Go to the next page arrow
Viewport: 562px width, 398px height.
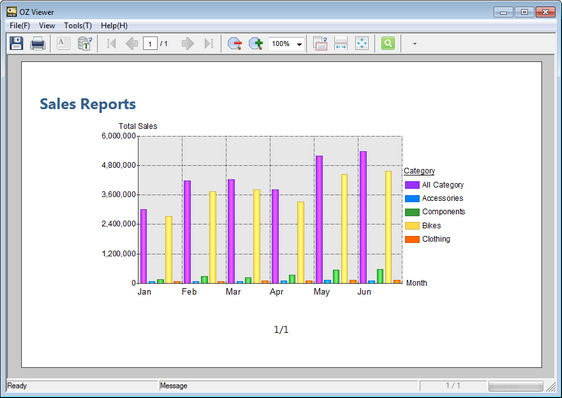pos(187,44)
